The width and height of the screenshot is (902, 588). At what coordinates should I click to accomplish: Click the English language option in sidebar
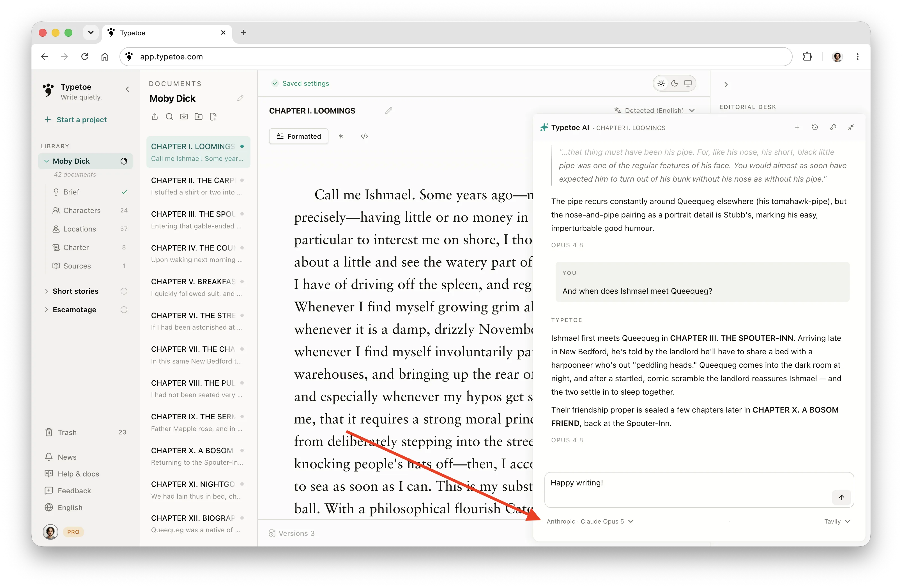63,508
